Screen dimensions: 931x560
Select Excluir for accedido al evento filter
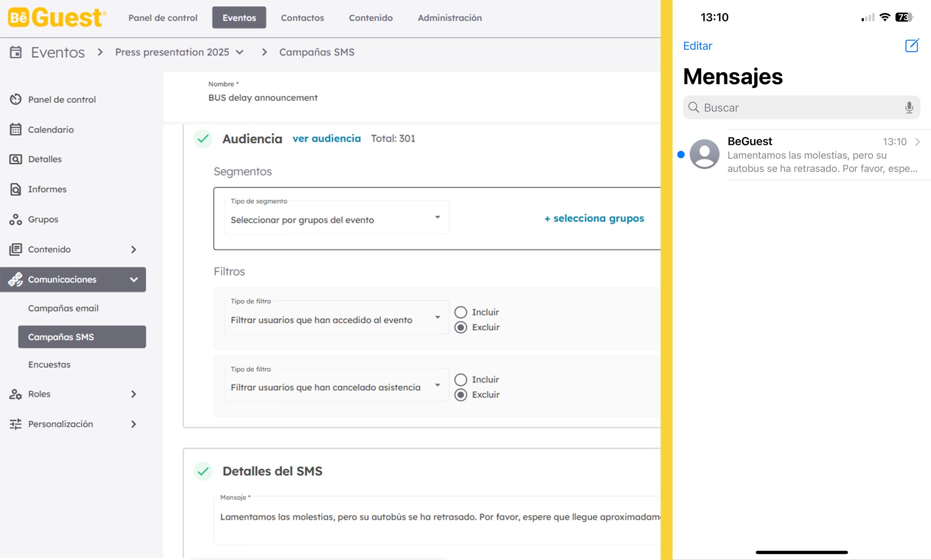461,327
